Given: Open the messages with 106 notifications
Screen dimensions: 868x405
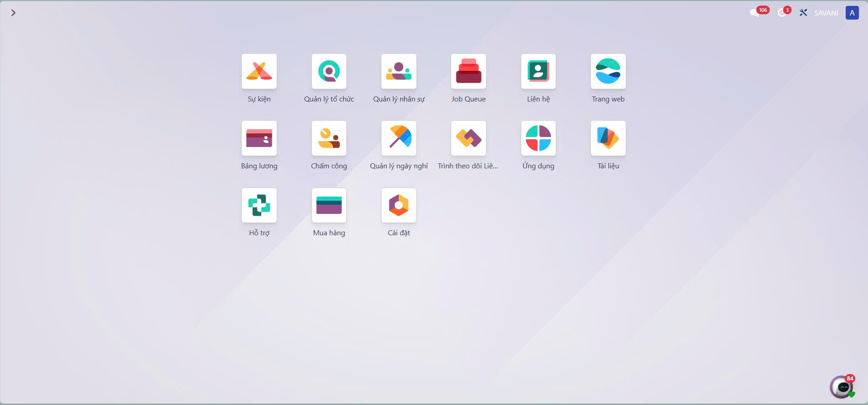Looking at the screenshot, I should pyautogui.click(x=755, y=13).
